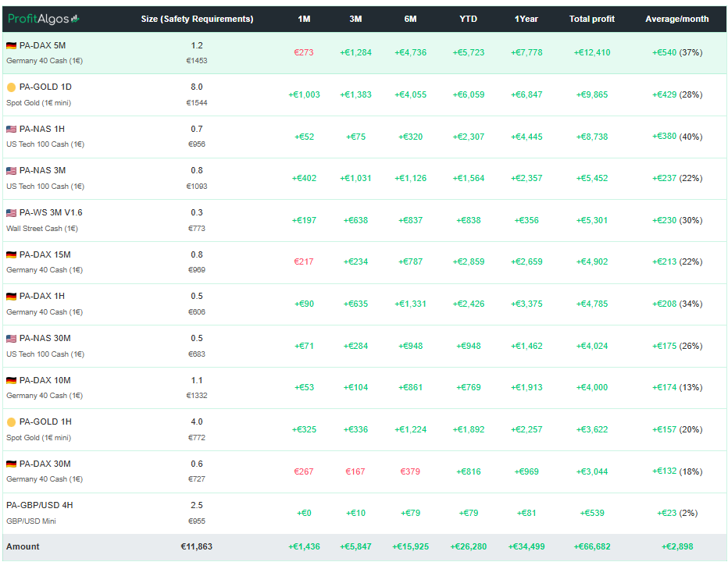Click the US flag beside PA-NAS 30M
The height and width of the screenshot is (562, 728).
[x=11, y=339]
